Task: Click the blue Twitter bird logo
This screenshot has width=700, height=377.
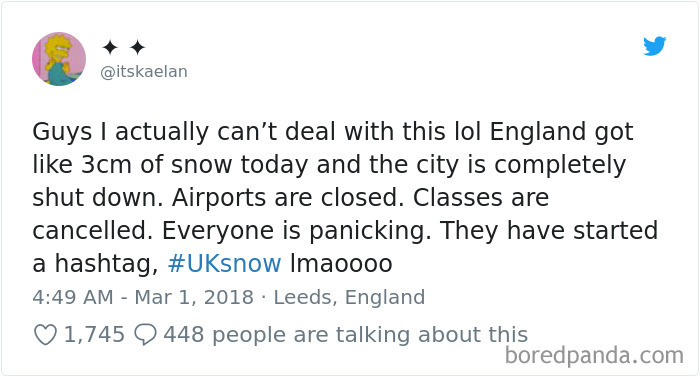Action: (x=654, y=46)
